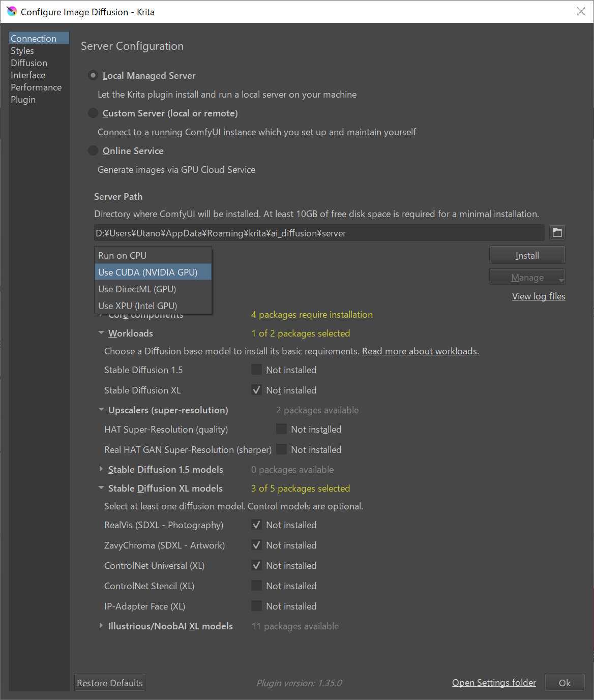Click the folder browse icon for Server Path
The height and width of the screenshot is (700, 594).
[557, 233]
